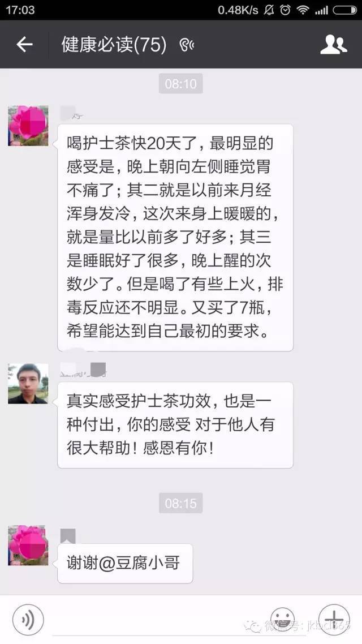This screenshot has width=362, height=644.
Task: Open group members icon
Action: click(x=334, y=44)
